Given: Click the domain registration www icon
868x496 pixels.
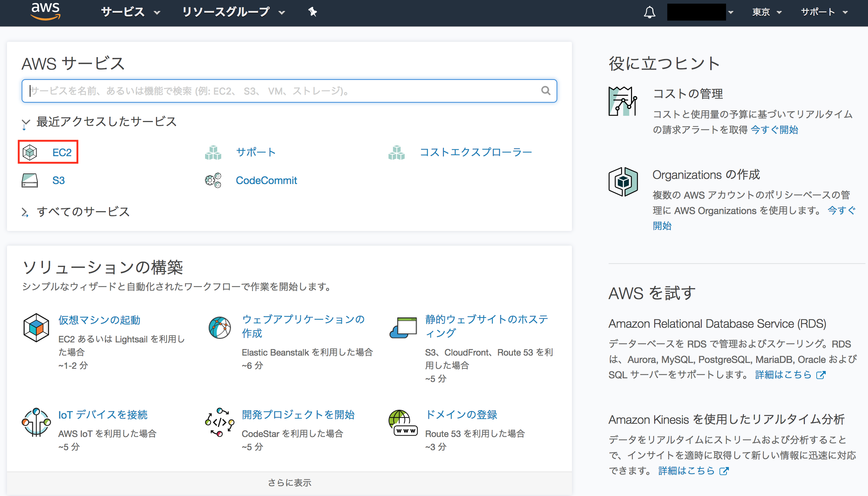Looking at the screenshot, I should [403, 422].
